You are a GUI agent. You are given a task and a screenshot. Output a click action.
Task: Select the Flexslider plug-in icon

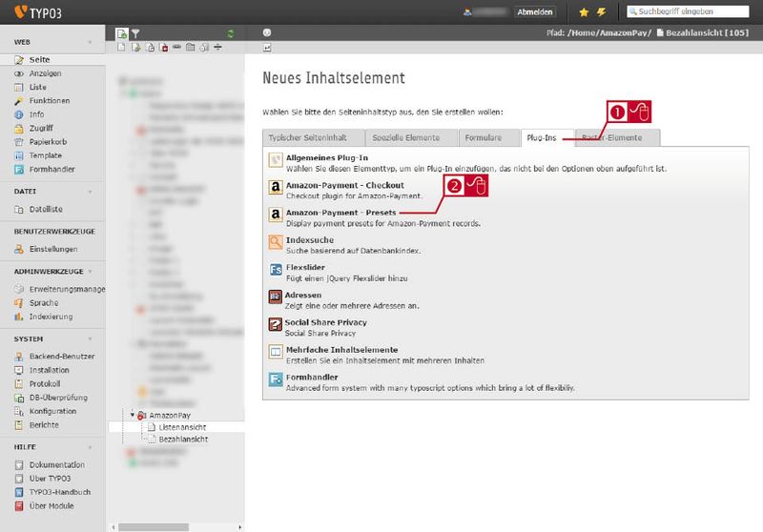coord(276,270)
